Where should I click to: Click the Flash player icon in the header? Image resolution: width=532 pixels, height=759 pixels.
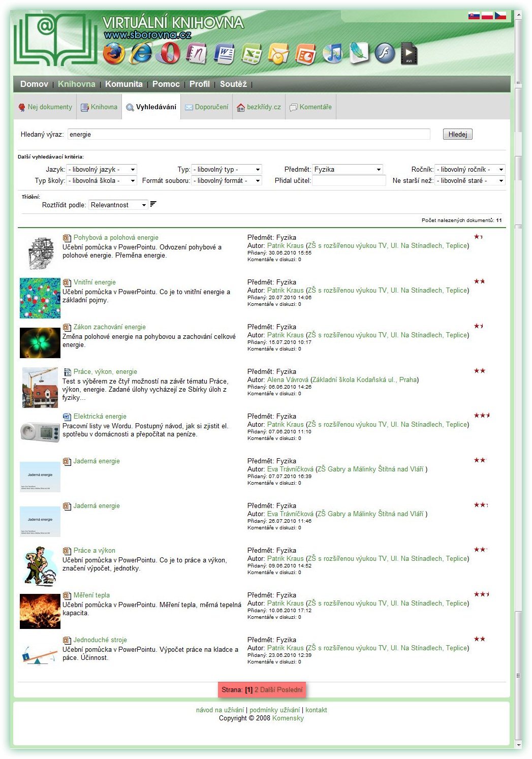coord(385,53)
